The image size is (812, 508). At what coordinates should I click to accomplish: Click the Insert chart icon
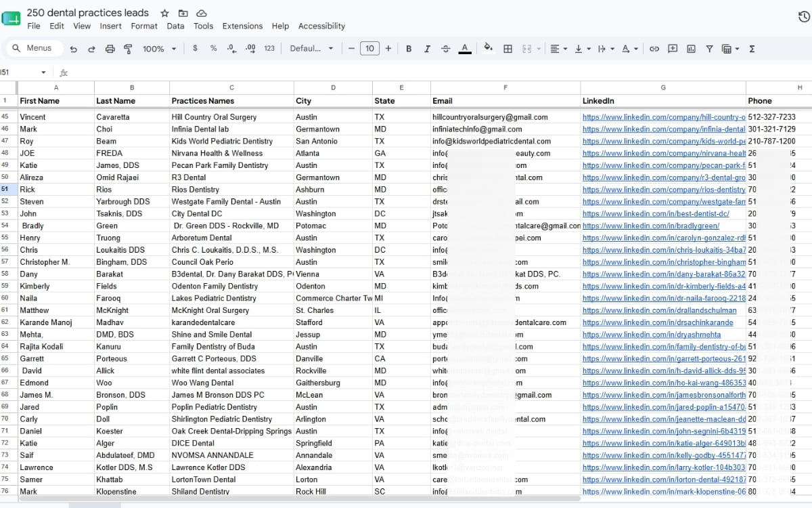tap(691, 49)
